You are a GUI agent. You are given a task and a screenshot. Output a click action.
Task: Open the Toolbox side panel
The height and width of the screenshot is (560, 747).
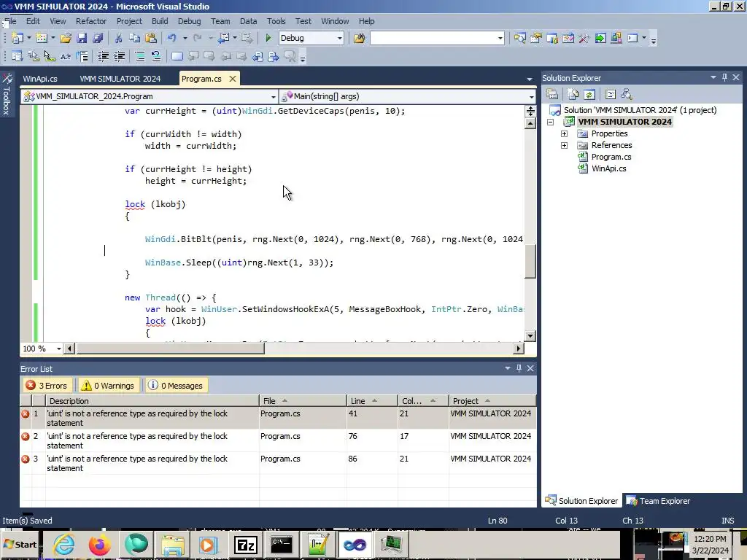pos(7,94)
